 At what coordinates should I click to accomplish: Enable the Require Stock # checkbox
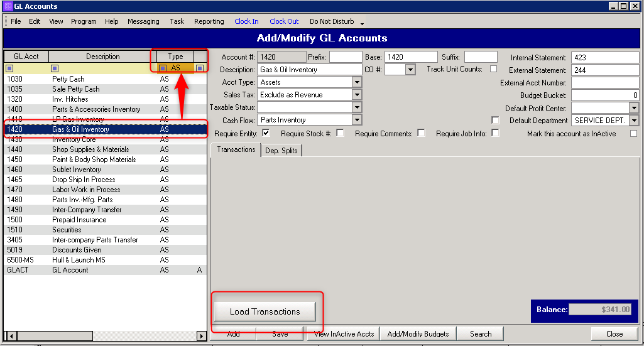tap(340, 133)
